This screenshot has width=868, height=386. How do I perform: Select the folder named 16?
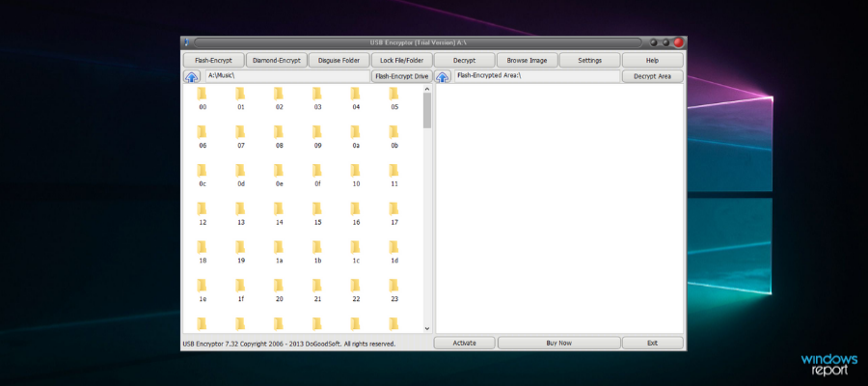pyautogui.click(x=356, y=214)
